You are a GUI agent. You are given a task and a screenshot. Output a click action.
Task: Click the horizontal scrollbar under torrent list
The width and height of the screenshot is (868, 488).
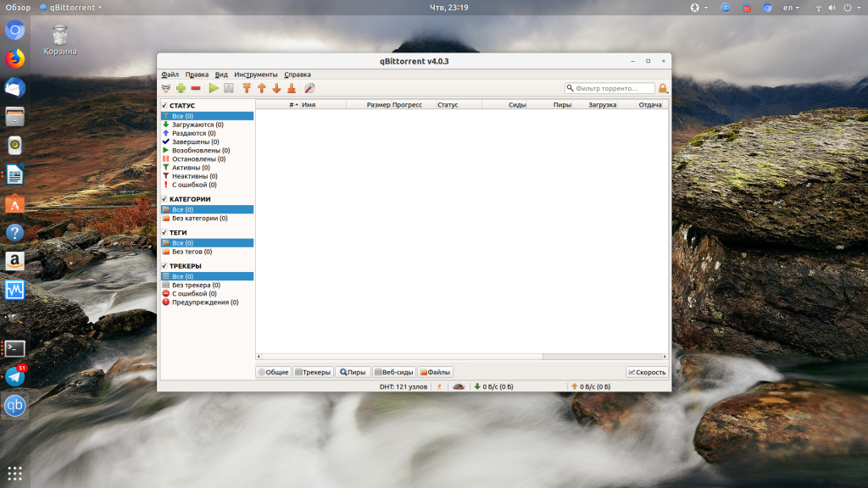coord(398,357)
